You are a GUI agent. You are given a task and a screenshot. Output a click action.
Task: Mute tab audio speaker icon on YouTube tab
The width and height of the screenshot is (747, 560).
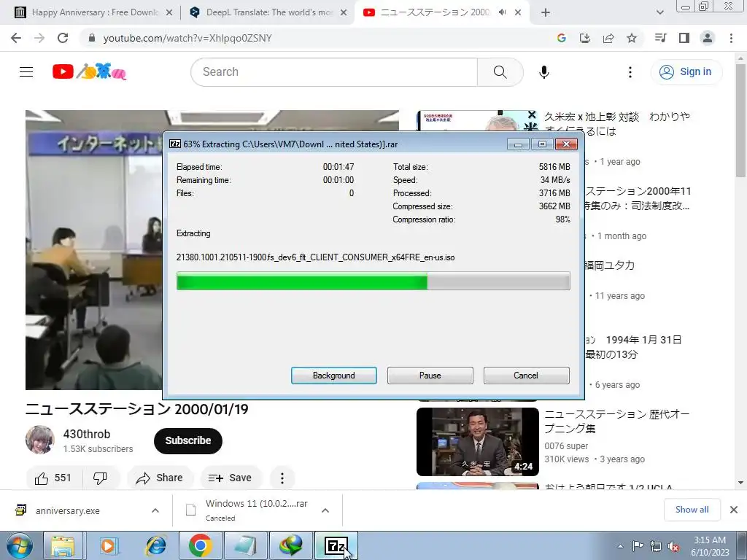click(502, 12)
